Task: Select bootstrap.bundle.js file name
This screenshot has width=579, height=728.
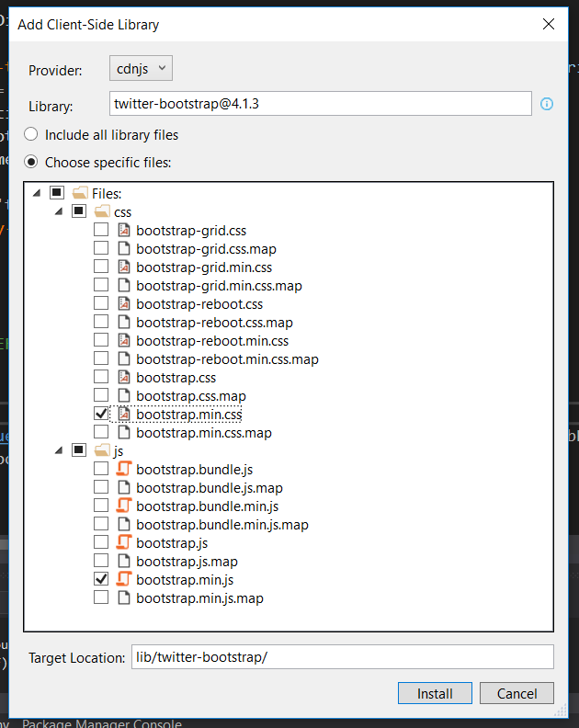Action: (x=195, y=470)
